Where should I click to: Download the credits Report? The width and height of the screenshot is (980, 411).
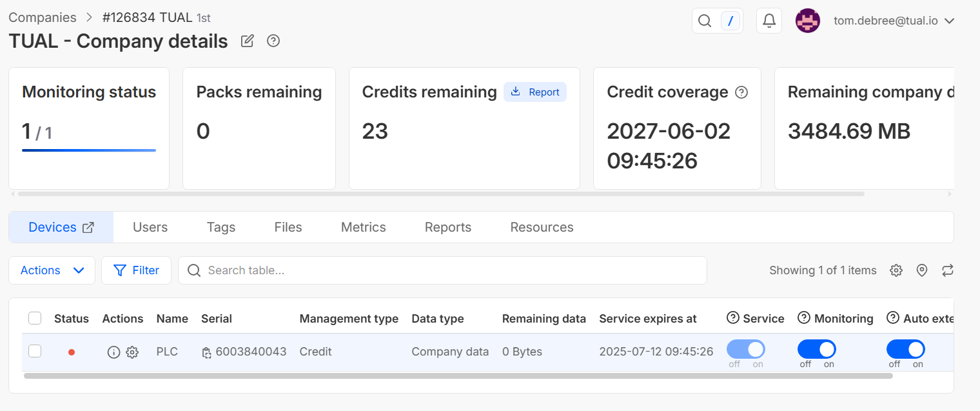[535, 92]
